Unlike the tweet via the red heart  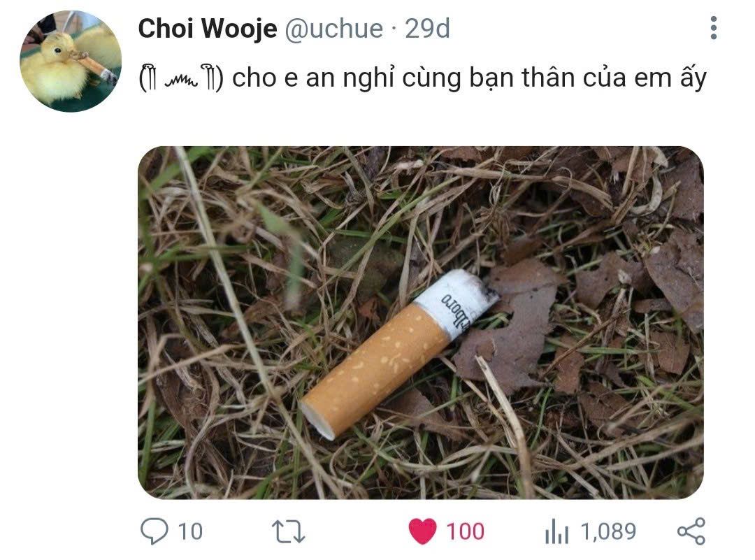422,531
